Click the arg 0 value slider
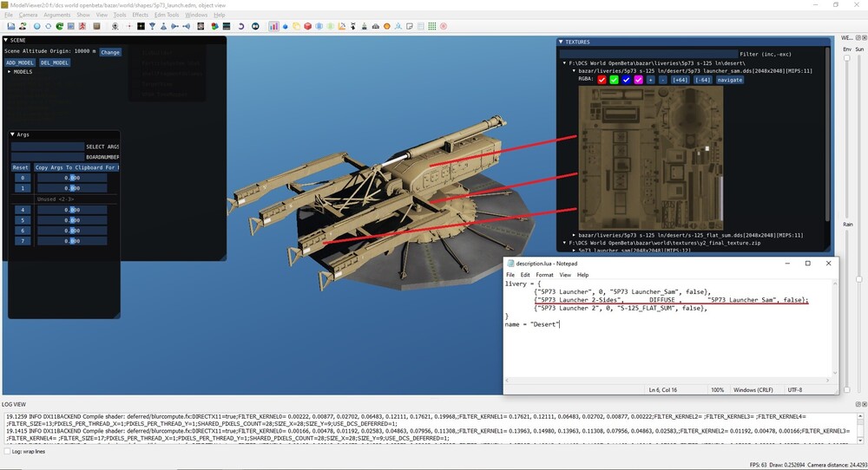 [70, 178]
